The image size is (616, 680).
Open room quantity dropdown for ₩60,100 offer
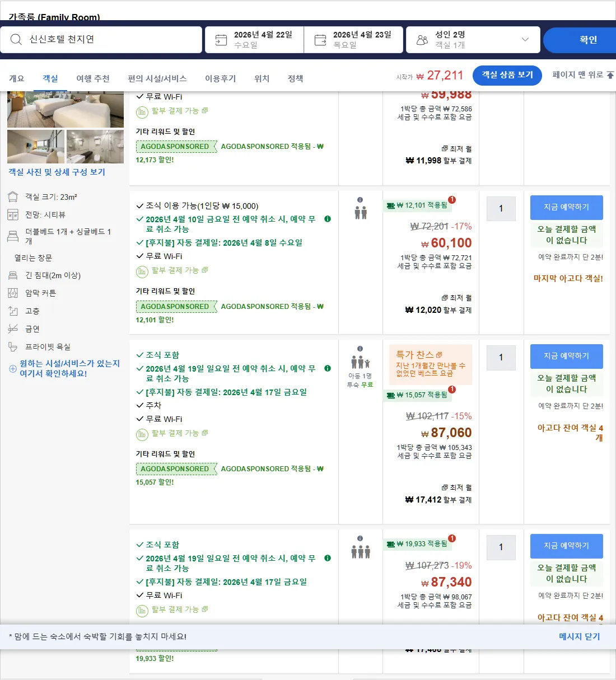(501, 209)
